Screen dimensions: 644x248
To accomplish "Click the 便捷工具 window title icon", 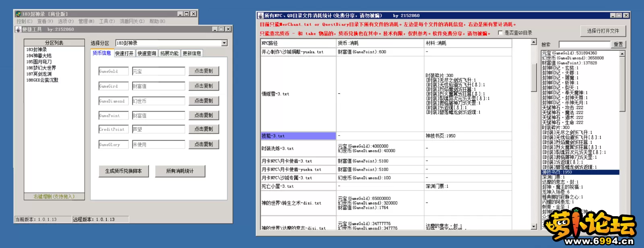I will 18,29.
